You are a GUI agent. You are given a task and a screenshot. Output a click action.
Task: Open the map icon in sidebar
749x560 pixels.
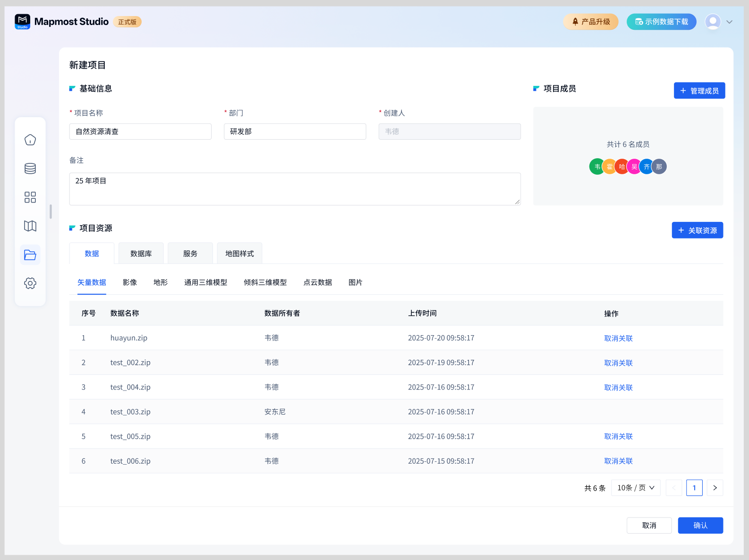[30, 226]
